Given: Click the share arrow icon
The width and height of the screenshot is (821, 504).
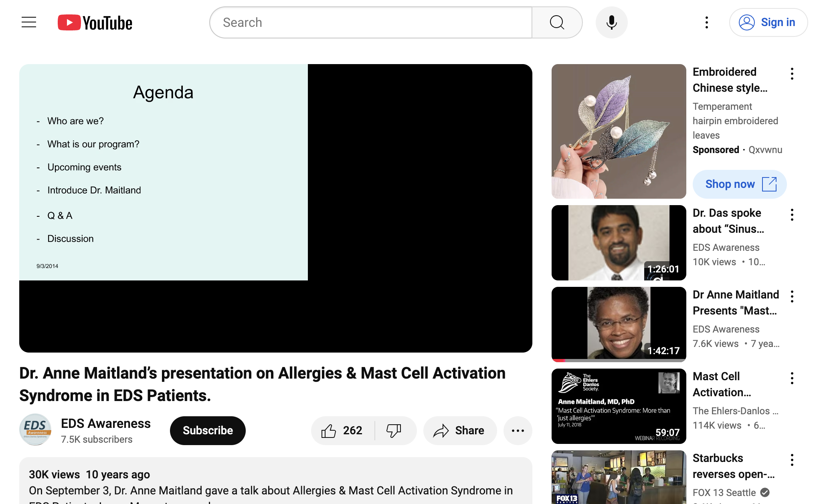Looking at the screenshot, I should (x=441, y=431).
